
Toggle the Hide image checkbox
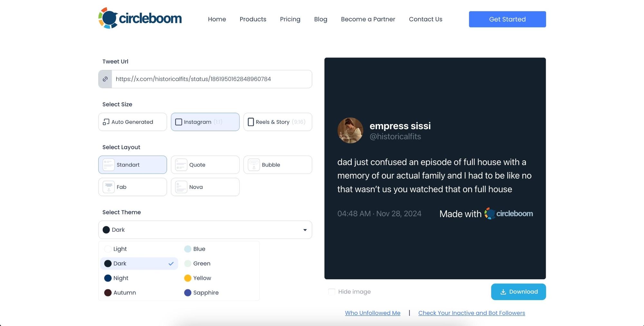pyautogui.click(x=331, y=292)
